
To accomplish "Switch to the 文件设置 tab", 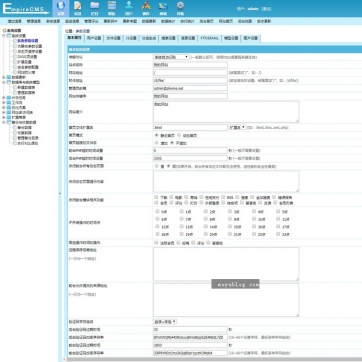I will click(113, 38).
